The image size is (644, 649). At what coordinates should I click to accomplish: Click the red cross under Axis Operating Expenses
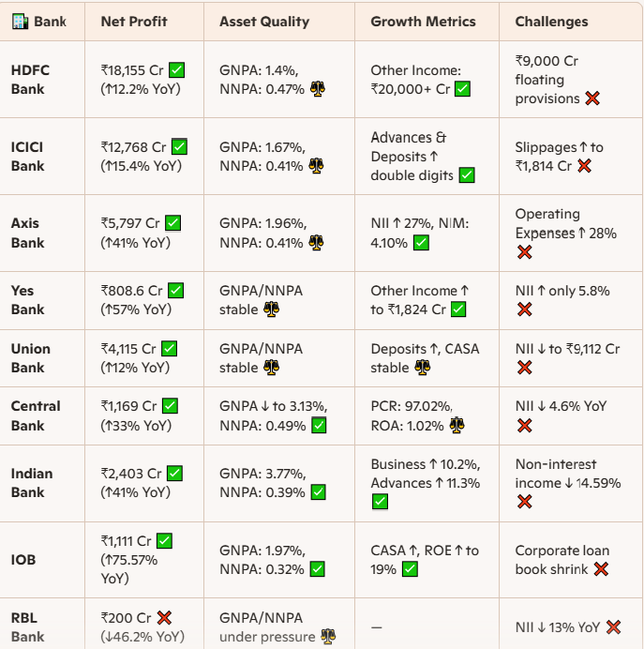pyautogui.click(x=525, y=252)
